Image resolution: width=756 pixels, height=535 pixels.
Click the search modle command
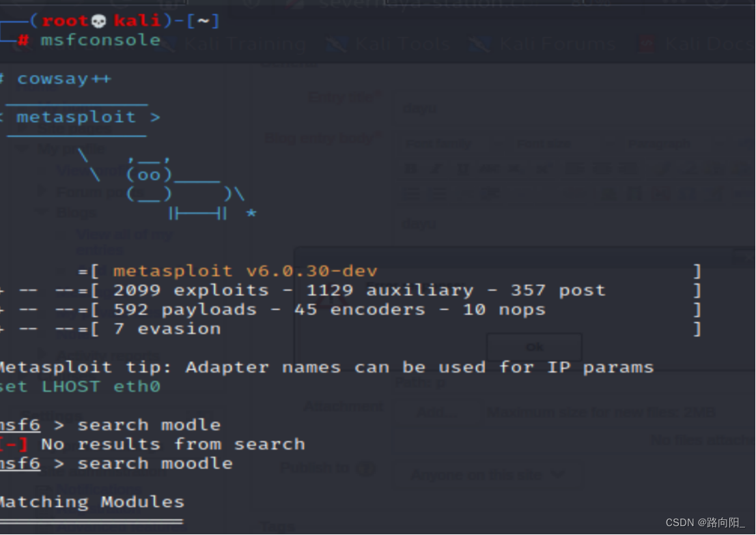[x=149, y=425]
